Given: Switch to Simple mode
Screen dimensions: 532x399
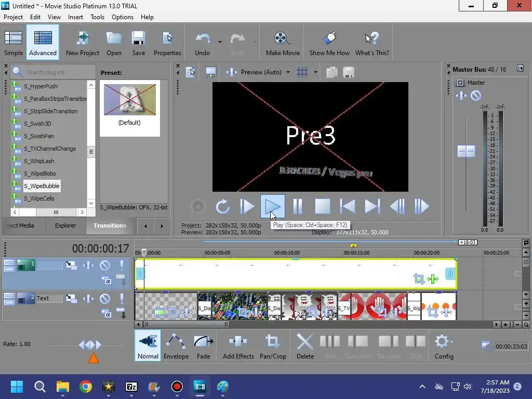Looking at the screenshot, I should tap(14, 43).
